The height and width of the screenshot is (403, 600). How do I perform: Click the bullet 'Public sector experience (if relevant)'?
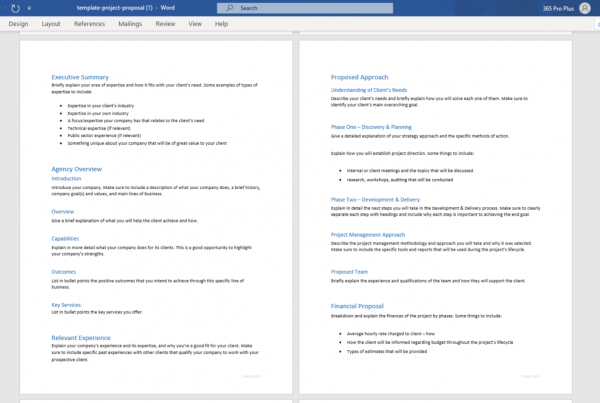104,135
